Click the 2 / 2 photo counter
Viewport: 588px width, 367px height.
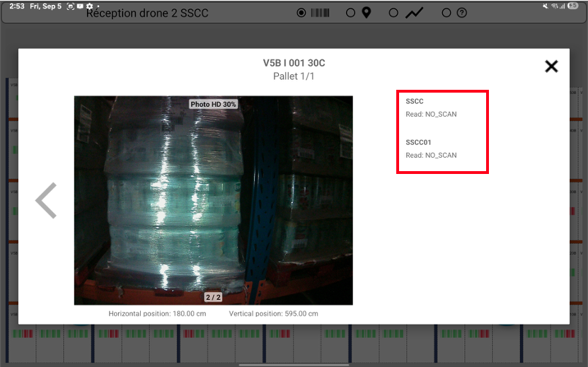[213, 297]
